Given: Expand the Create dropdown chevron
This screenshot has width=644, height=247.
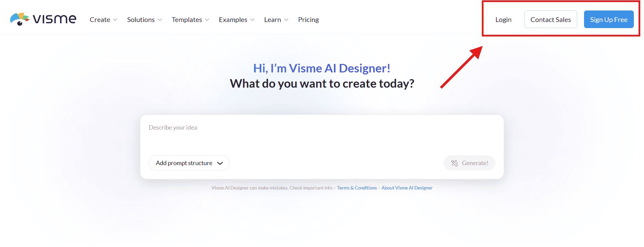Looking at the screenshot, I should (x=115, y=20).
